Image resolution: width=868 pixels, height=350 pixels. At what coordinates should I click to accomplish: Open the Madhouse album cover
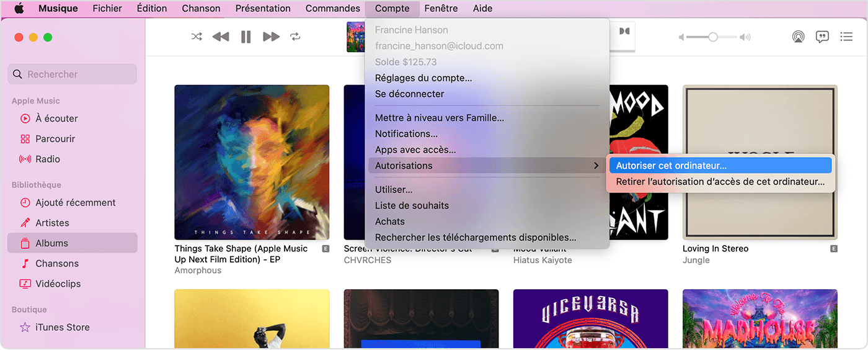pyautogui.click(x=760, y=318)
